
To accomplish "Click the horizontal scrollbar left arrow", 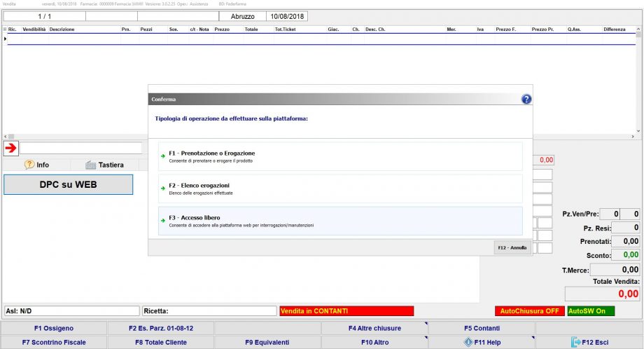I will 6,136.
